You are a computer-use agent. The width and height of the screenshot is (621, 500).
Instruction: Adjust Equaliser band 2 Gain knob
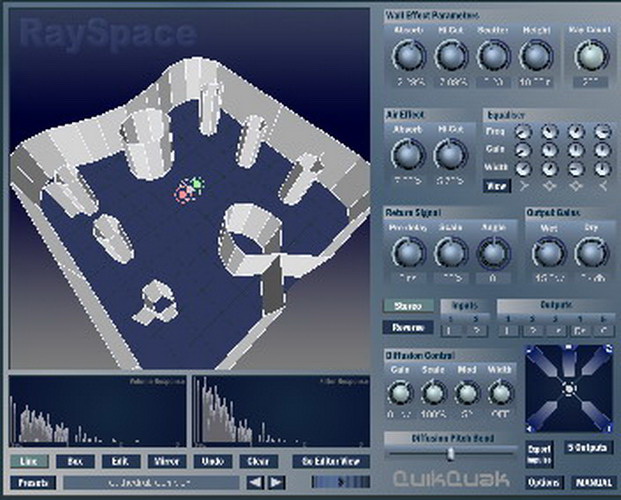click(549, 150)
